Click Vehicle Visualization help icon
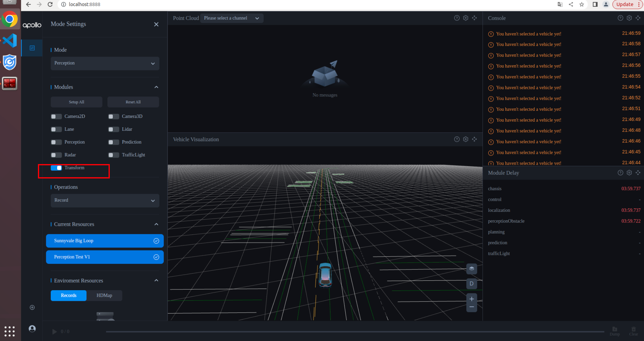The height and width of the screenshot is (341, 644). click(x=457, y=139)
